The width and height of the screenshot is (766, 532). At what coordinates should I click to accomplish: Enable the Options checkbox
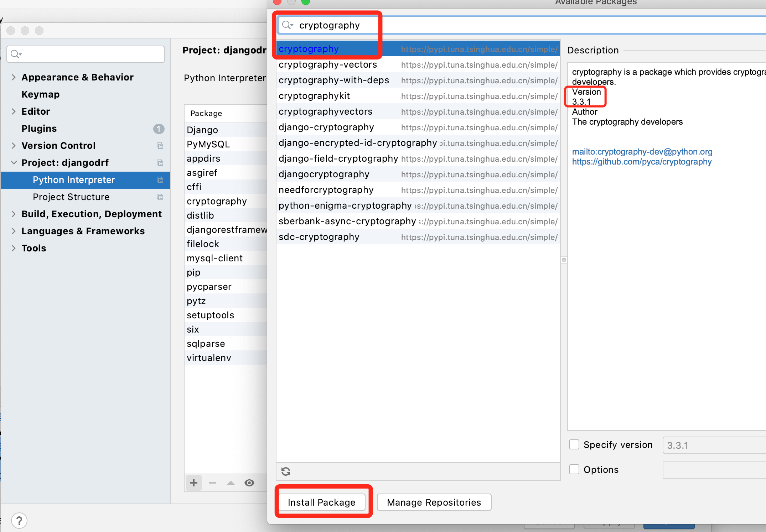coord(574,469)
